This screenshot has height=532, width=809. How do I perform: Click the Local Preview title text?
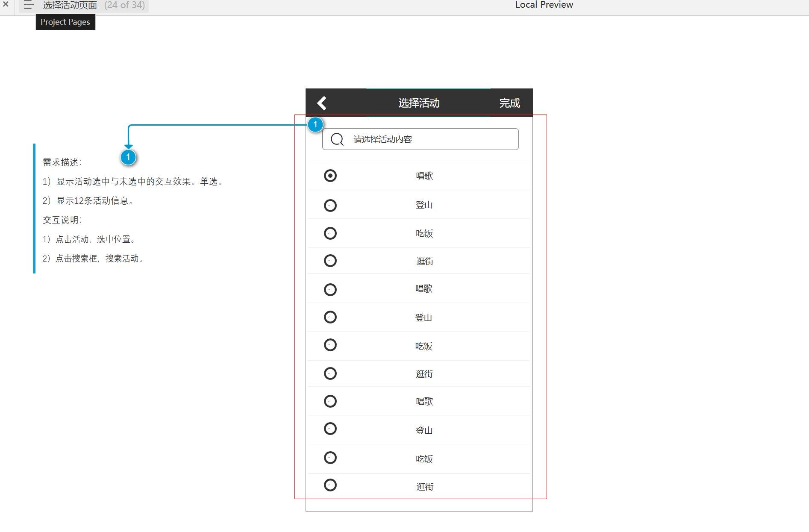pyautogui.click(x=544, y=5)
